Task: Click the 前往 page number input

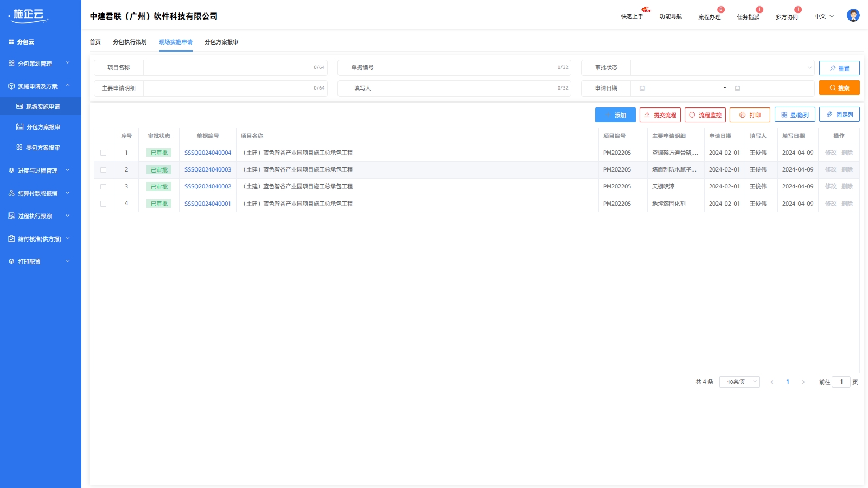Action: 841,382
